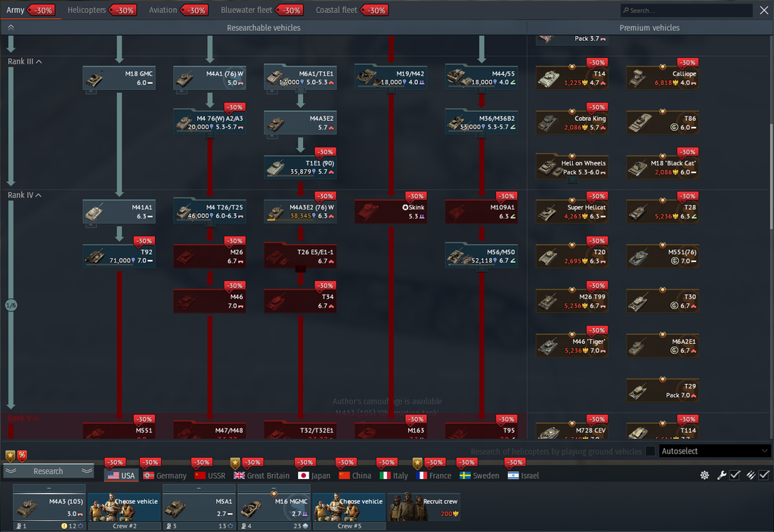Toggle the auto-refill ammo checkbox

(x=764, y=475)
